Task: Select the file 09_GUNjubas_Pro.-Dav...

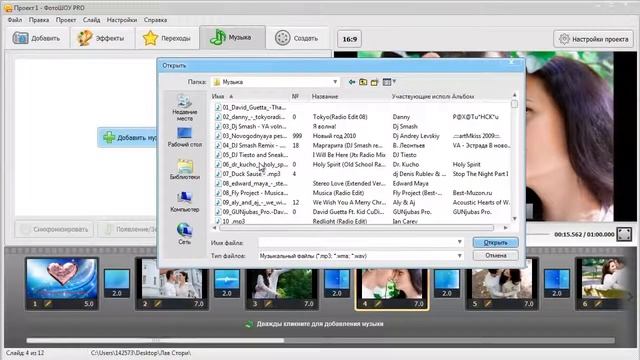Action: [x=251, y=212]
